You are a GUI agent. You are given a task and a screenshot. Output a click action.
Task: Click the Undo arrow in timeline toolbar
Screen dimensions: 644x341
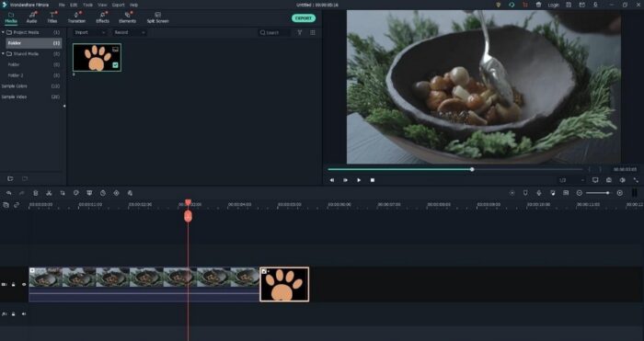(x=8, y=193)
